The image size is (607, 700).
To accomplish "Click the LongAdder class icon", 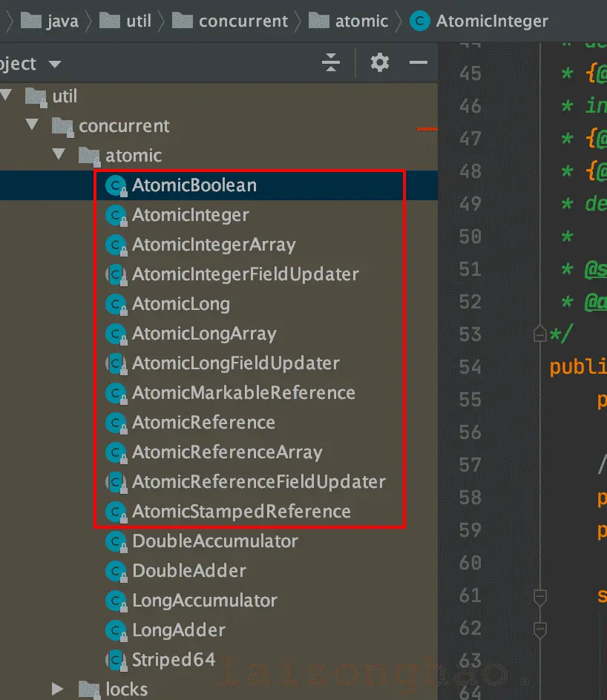I will click(116, 630).
